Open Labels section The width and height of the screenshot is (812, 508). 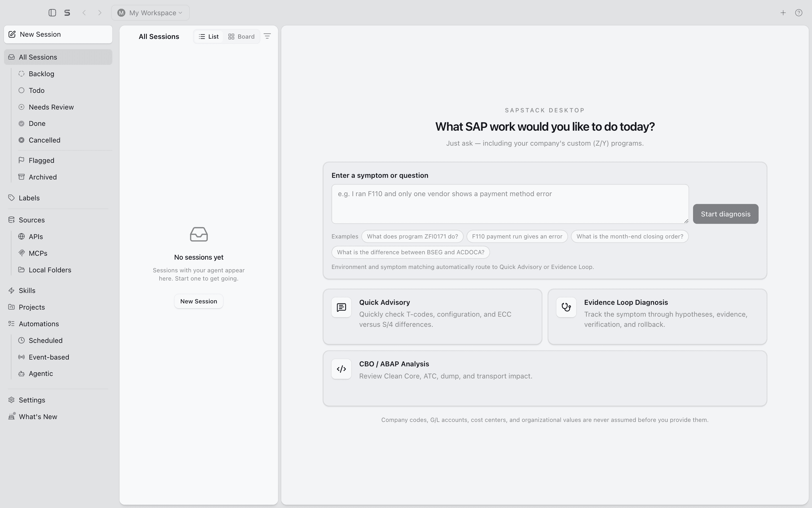pyautogui.click(x=58, y=198)
